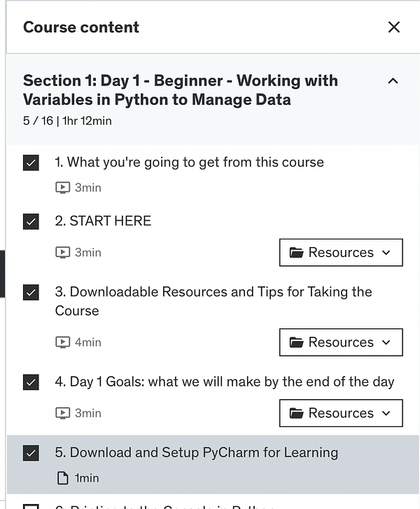Select Download and Setup PyCharm lecture
The height and width of the screenshot is (509, 420).
[x=196, y=452]
